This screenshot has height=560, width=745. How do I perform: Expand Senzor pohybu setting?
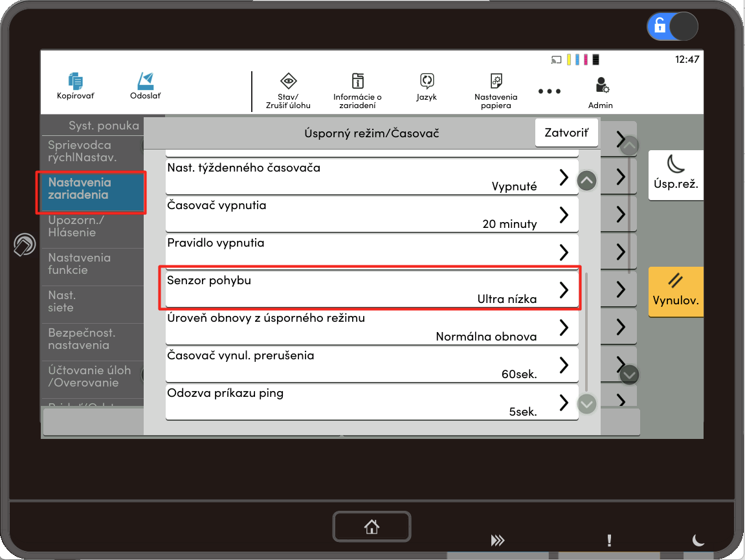[x=372, y=289]
